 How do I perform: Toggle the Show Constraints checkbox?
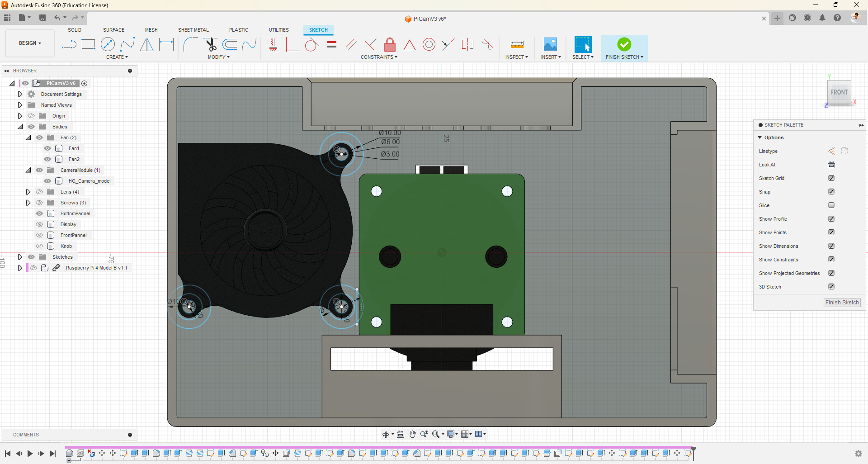coord(831,260)
